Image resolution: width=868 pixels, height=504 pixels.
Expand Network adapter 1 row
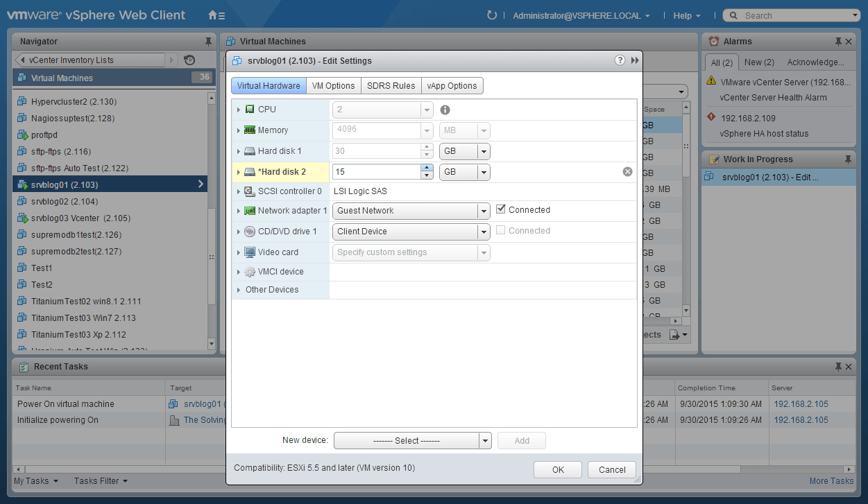(239, 211)
